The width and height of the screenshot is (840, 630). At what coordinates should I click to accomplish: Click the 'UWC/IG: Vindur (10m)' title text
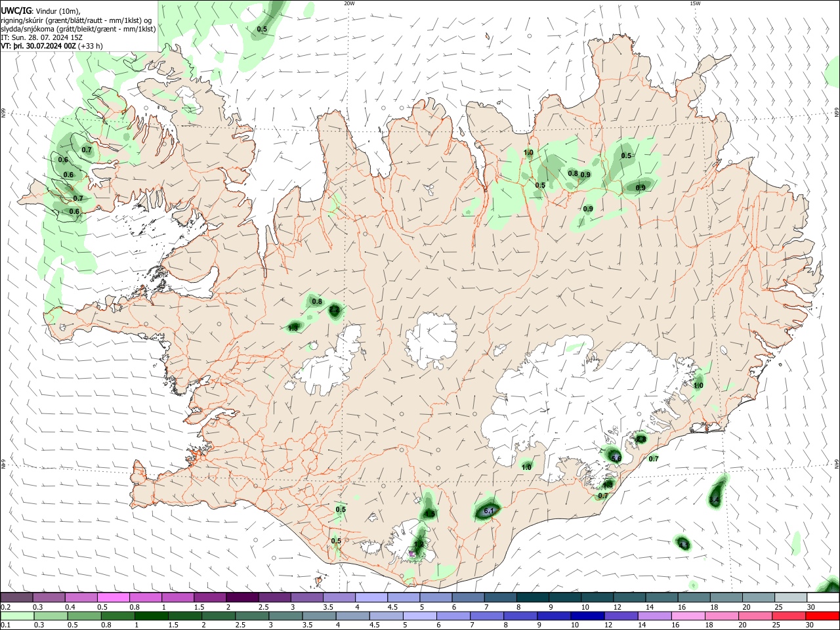(40, 10)
